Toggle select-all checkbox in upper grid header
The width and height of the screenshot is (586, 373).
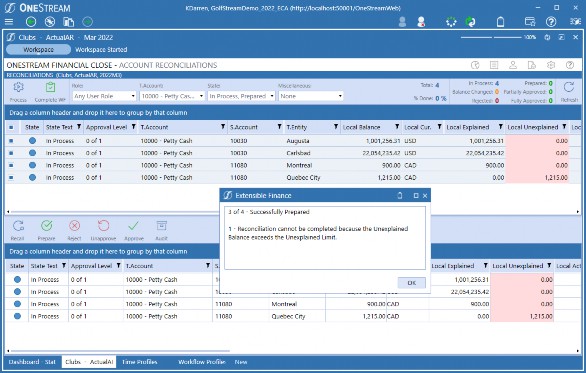point(11,127)
